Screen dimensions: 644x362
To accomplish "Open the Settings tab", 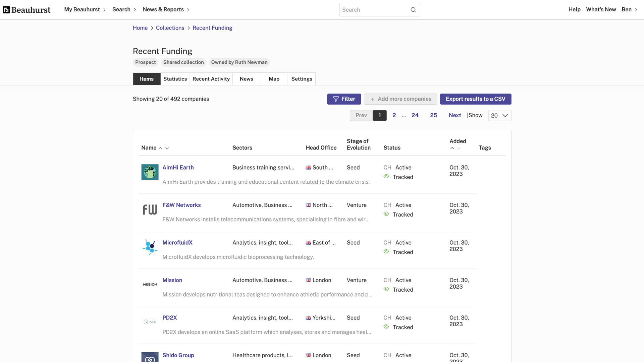I will pyautogui.click(x=302, y=79).
